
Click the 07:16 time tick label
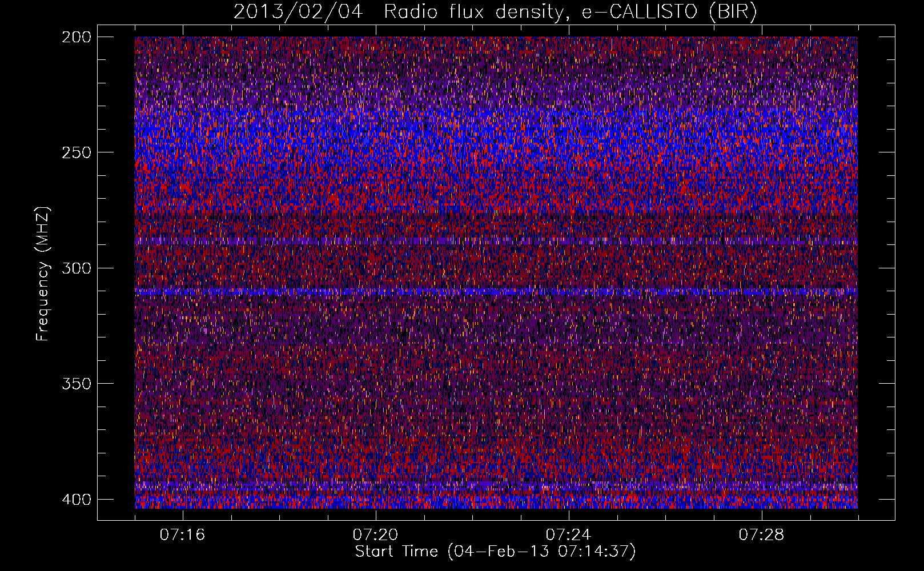coord(183,535)
